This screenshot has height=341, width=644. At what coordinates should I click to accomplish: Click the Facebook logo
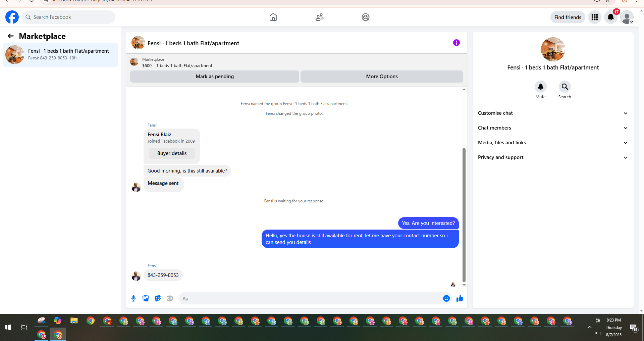tap(12, 17)
